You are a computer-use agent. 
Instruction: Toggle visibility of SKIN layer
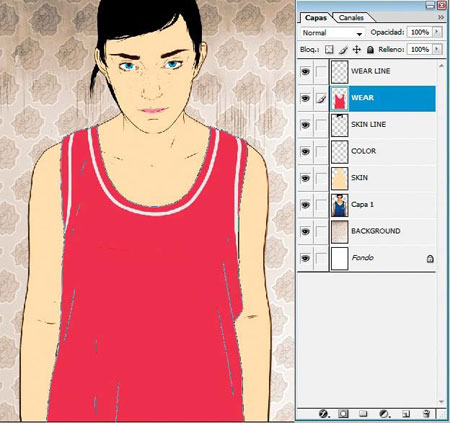click(305, 178)
